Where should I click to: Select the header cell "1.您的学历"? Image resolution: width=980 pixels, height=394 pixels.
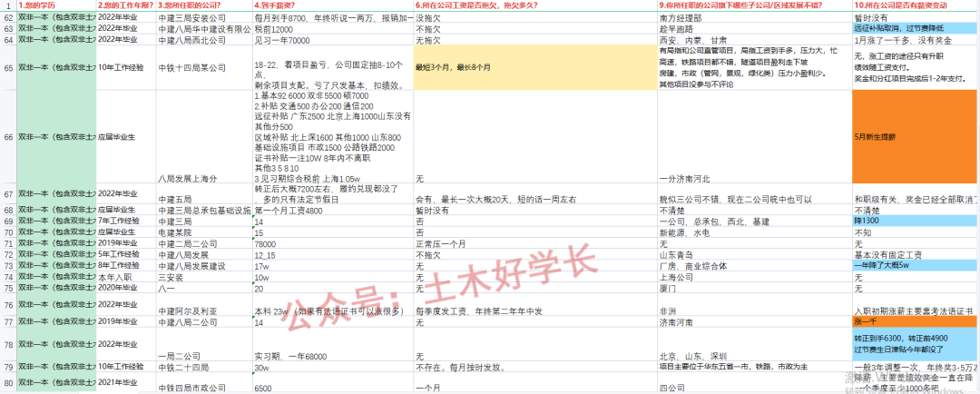[x=56, y=5]
